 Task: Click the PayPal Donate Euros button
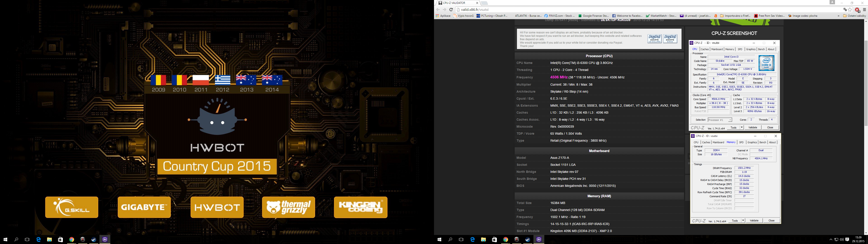[670, 39]
